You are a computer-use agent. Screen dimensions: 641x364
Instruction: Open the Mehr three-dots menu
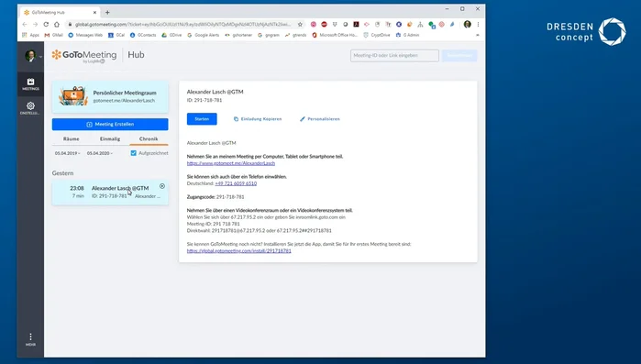pos(30,339)
